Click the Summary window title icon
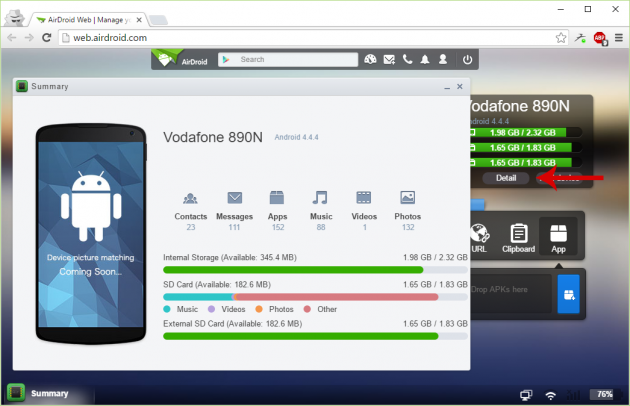630x406 pixels. pyautogui.click(x=22, y=86)
